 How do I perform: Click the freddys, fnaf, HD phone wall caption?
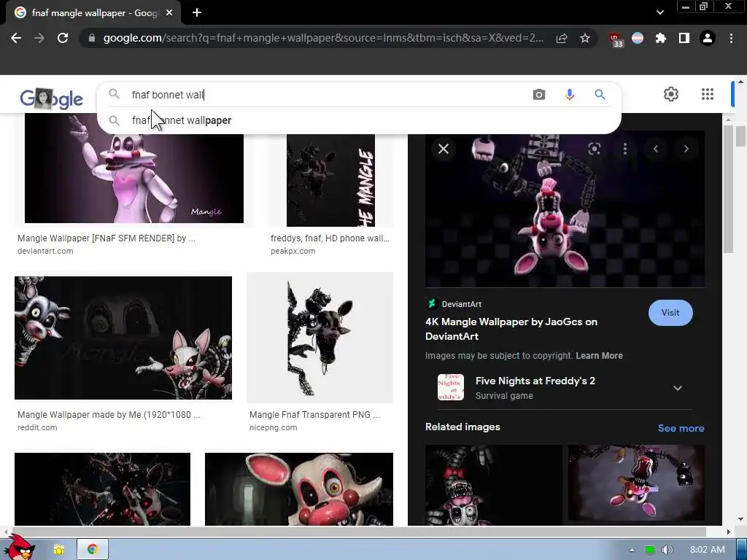[x=330, y=238]
